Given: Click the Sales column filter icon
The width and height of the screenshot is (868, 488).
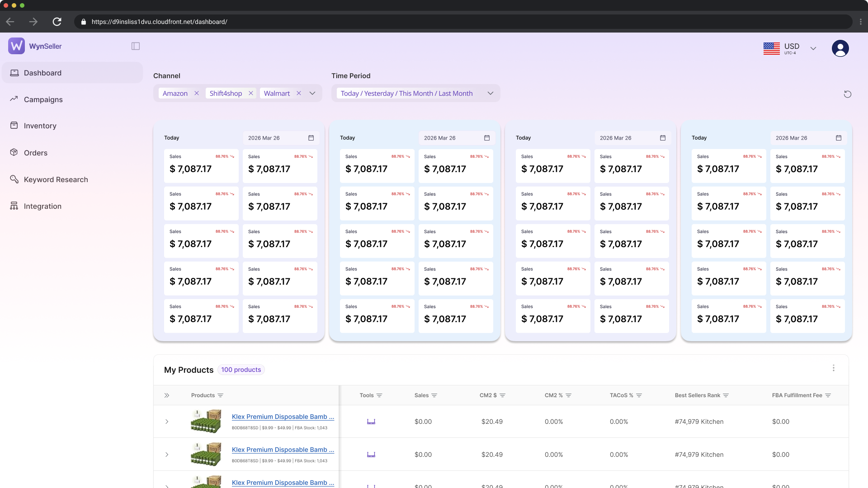Looking at the screenshot, I should [434, 395].
